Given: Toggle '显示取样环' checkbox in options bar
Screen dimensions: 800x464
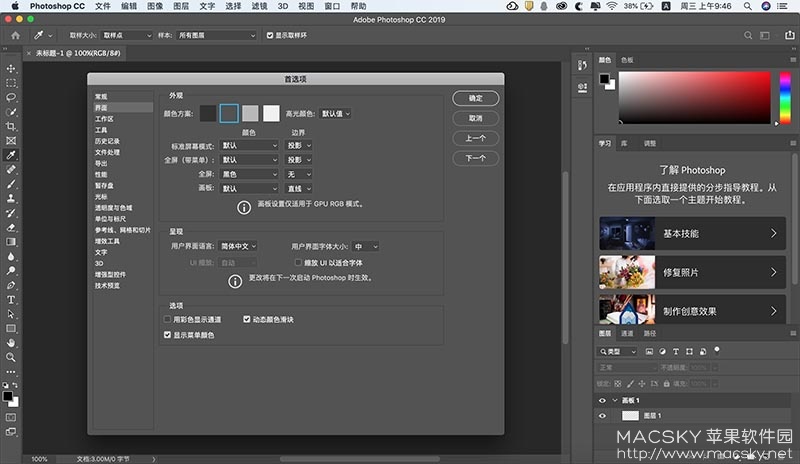Looking at the screenshot, I should tap(270, 35).
